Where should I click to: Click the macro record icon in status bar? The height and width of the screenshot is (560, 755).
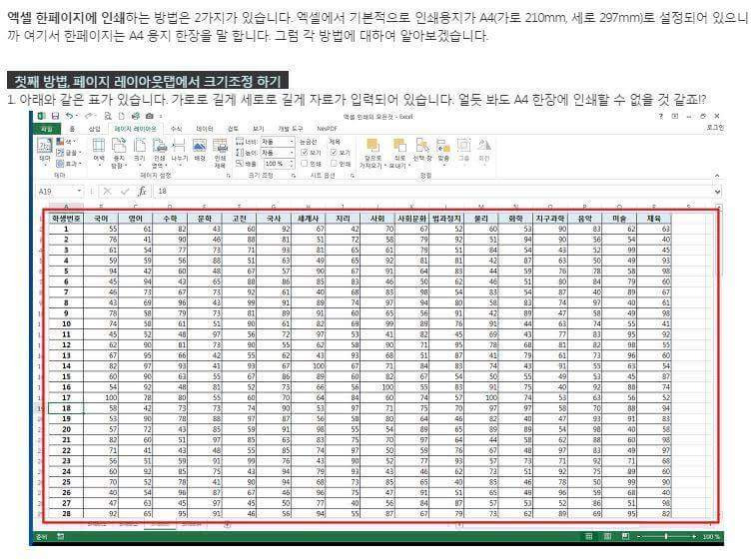pyautogui.click(x=61, y=536)
